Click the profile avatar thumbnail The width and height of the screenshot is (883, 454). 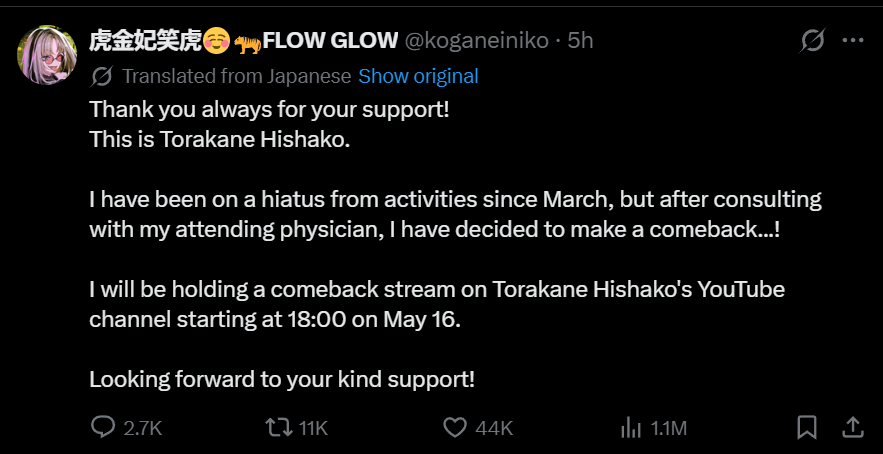tap(47, 55)
